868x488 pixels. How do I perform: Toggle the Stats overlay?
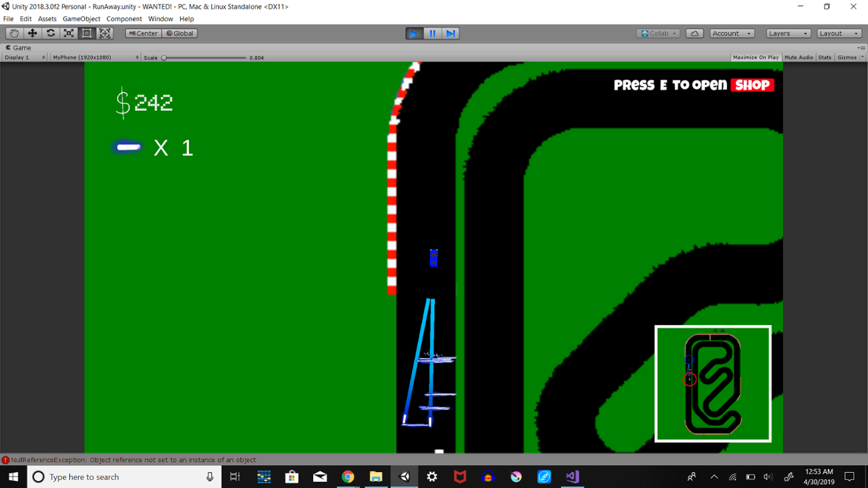click(825, 57)
